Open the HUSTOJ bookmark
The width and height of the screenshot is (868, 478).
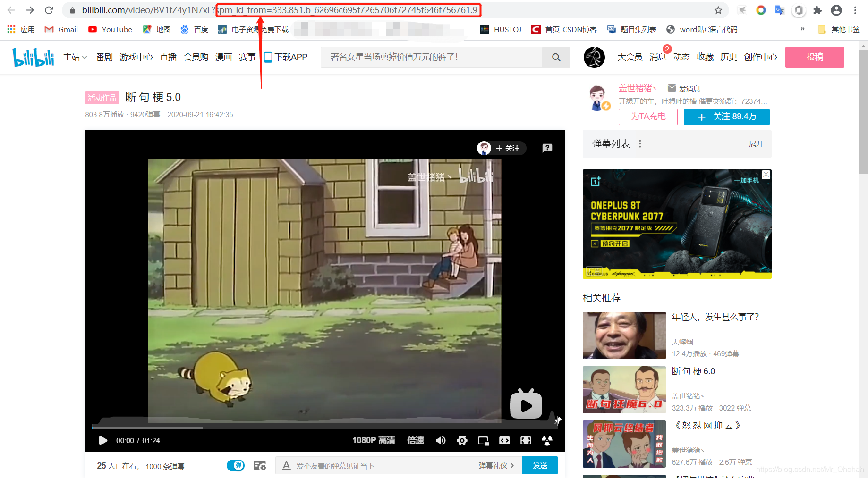tap(501, 29)
